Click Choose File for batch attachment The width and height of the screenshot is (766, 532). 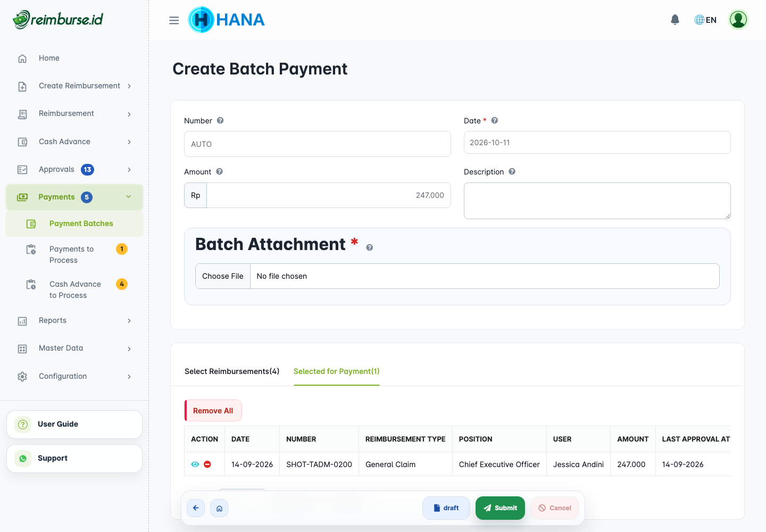click(x=223, y=276)
